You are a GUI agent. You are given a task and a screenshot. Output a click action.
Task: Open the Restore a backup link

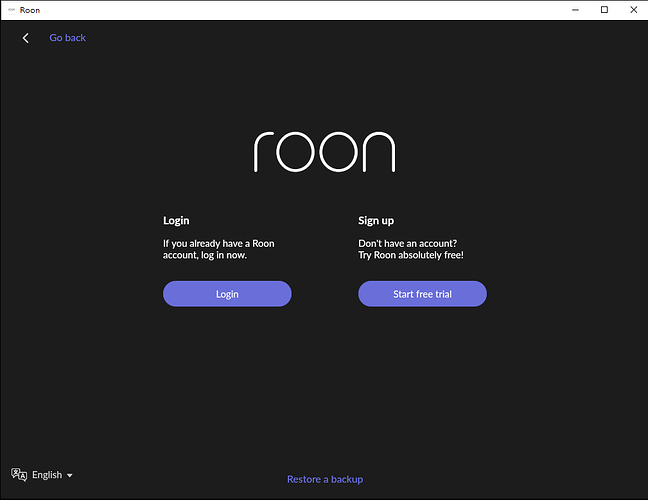(325, 479)
